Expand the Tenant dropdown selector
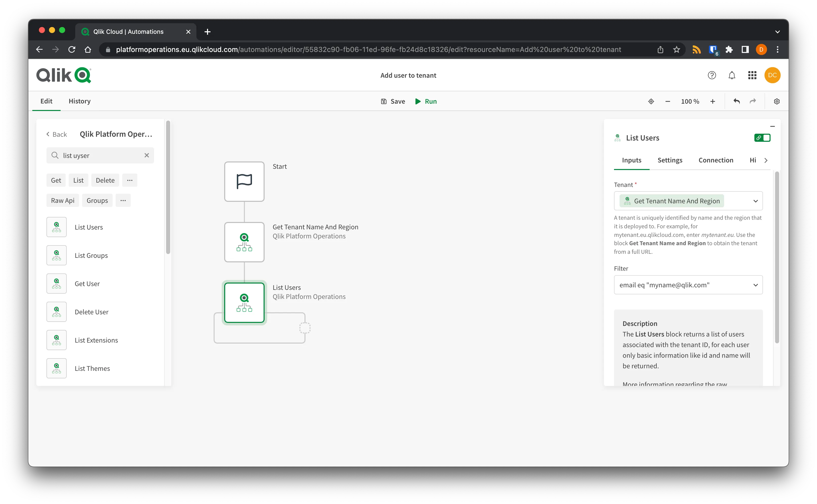Viewport: 817px width, 504px height. [756, 201]
